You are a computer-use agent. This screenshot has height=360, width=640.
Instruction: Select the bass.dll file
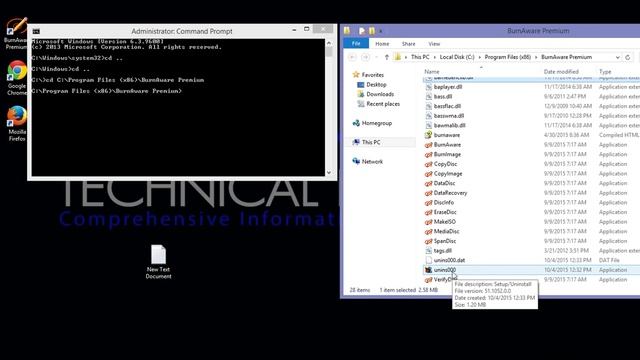(442, 97)
